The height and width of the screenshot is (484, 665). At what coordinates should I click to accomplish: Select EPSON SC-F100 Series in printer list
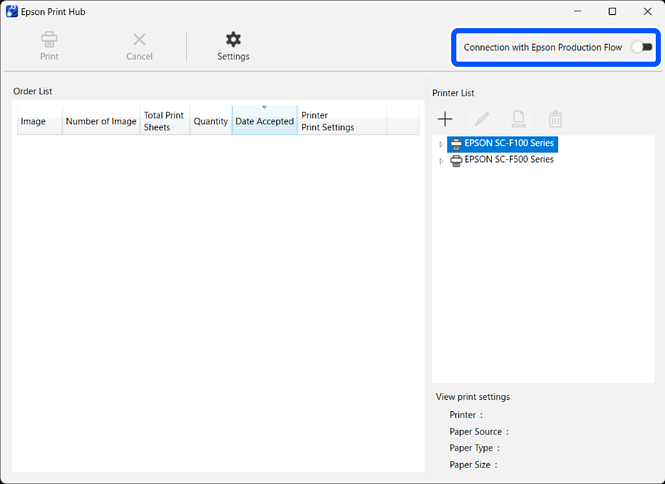pyautogui.click(x=508, y=144)
